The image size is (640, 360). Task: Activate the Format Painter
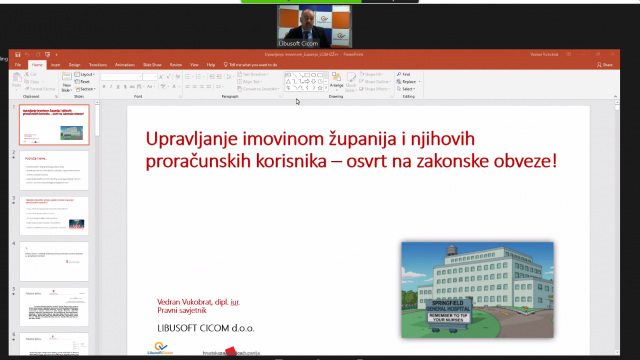coord(40,89)
